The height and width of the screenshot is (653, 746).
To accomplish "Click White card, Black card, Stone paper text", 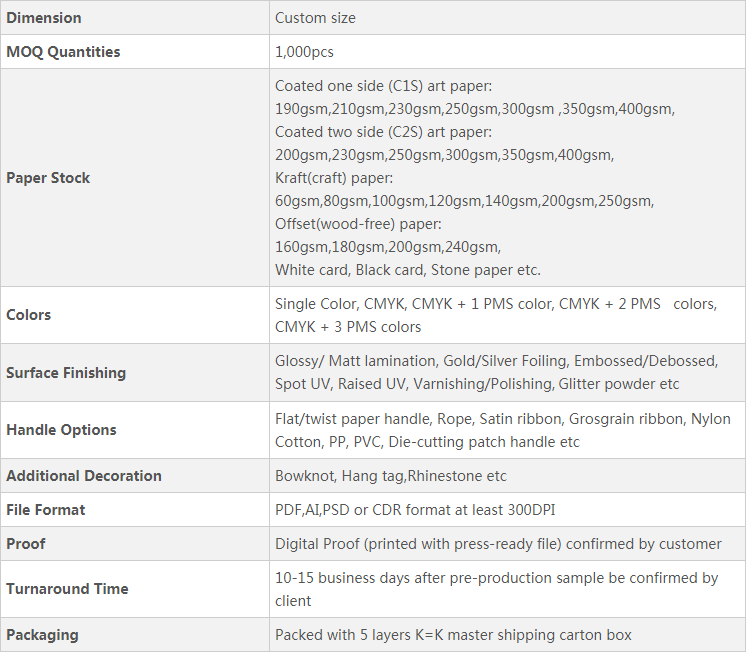I will point(407,270).
